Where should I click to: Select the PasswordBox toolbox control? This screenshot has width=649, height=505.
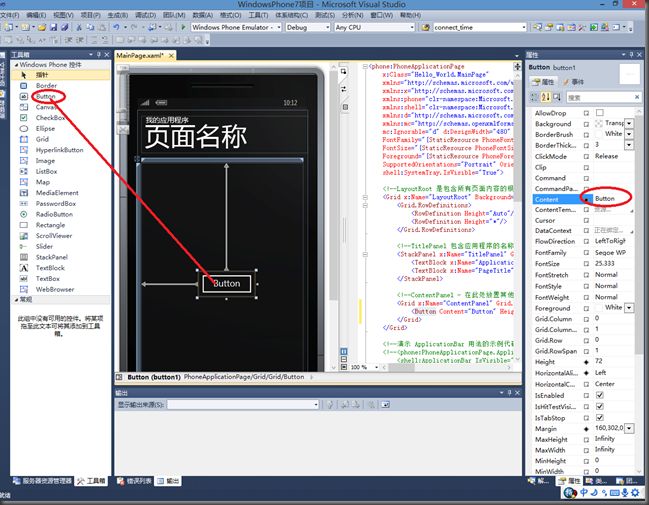pyautogui.click(x=55, y=204)
